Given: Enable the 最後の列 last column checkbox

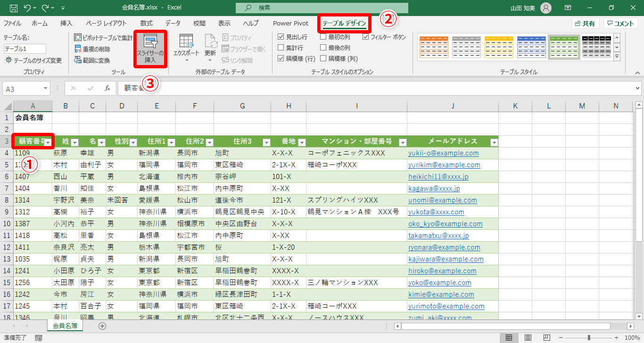Looking at the screenshot, I should 323,48.
